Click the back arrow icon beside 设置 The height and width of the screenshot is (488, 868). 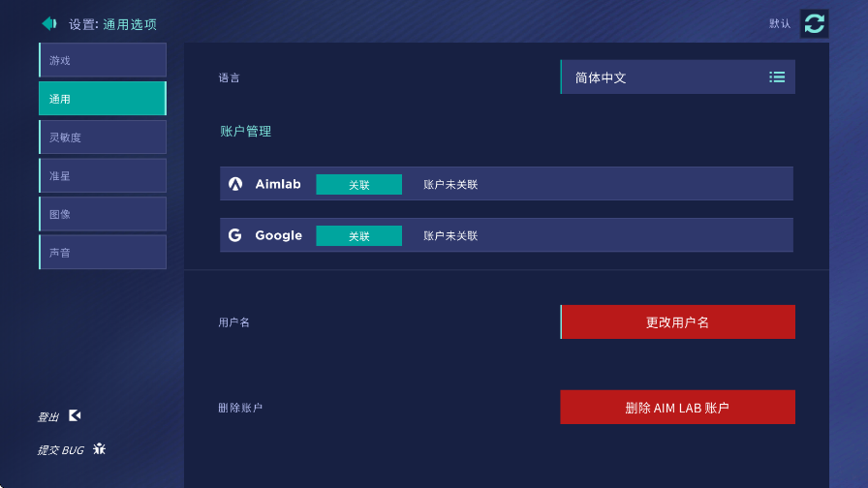pos(49,23)
